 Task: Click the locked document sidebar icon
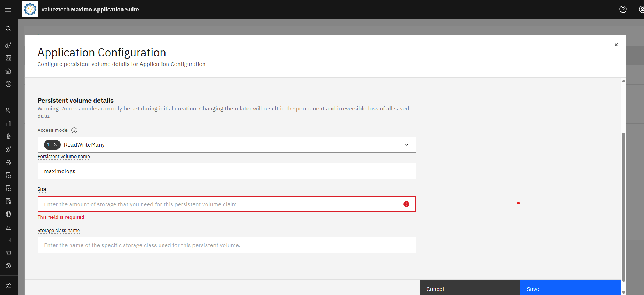point(8,201)
